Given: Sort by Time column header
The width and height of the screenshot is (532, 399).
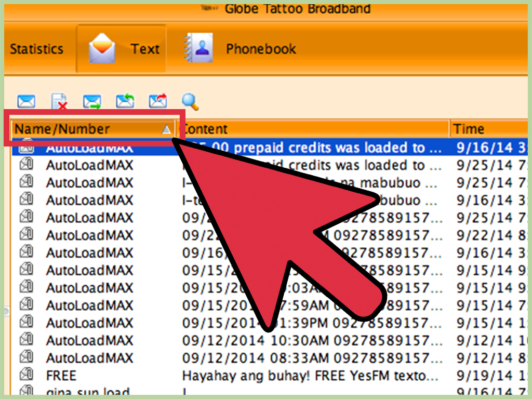Looking at the screenshot, I should coord(489,129).
